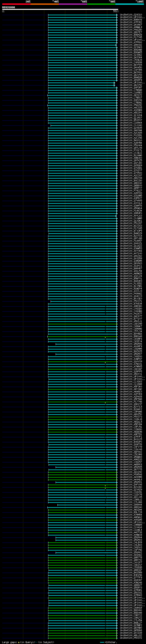Open hit UniRef100_A7PCR2

coord(131,22)
